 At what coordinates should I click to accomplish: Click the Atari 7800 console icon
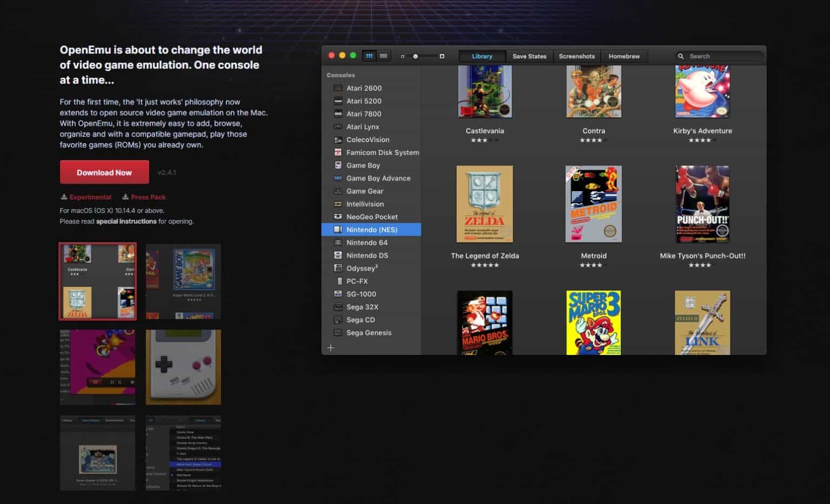(338, 114)
